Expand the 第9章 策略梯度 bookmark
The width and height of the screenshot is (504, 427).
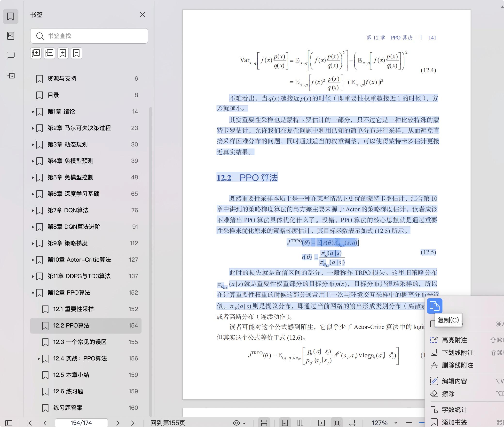click(33, 243)
